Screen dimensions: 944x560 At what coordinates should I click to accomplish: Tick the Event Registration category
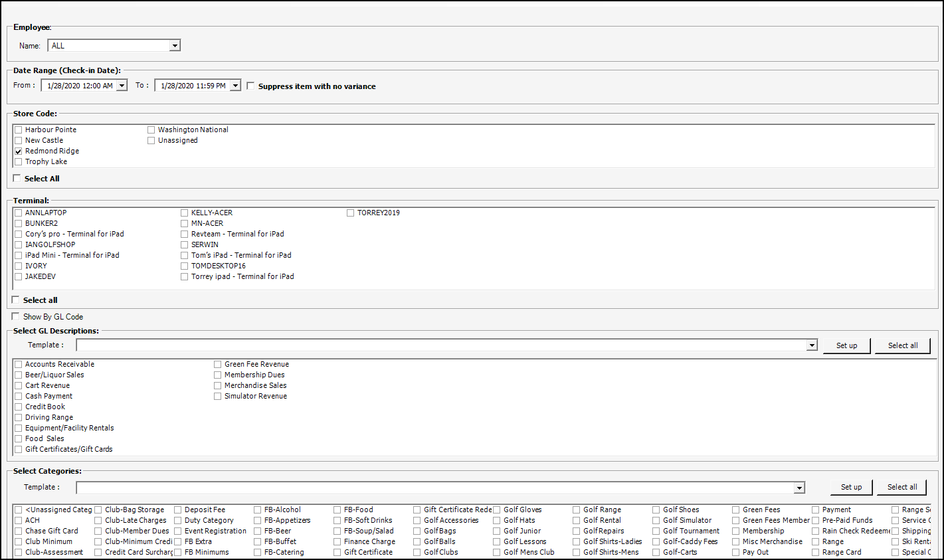(x=178, y=531)
